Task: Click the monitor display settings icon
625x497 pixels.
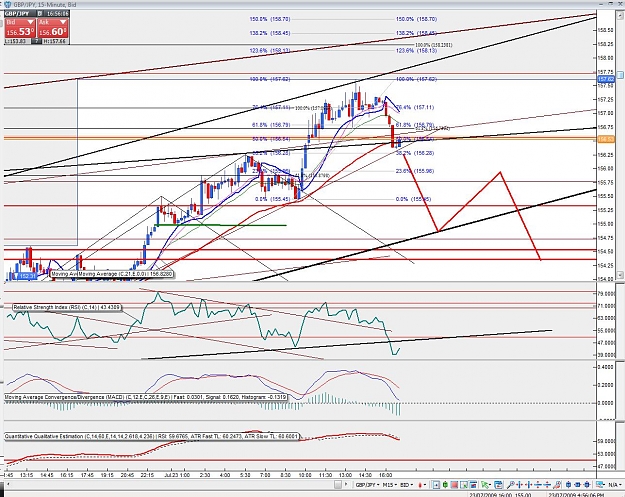Action: click(x=599, y=485)
